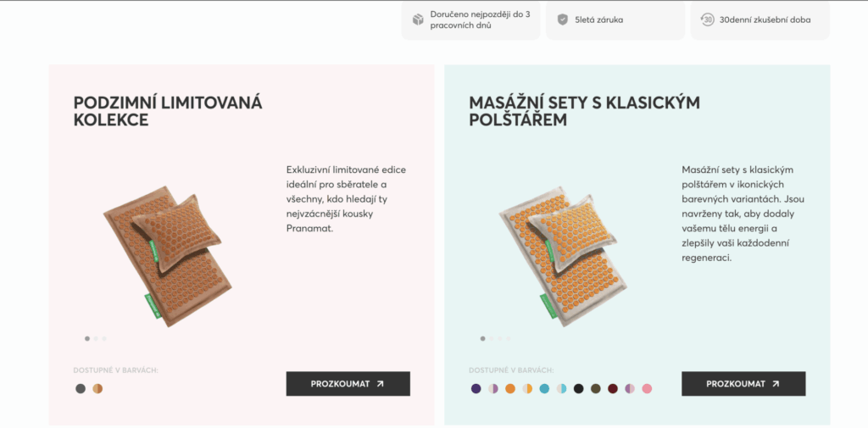Choose the dark purple color swatch
This screenshot has width=868, height=428.
476,389
